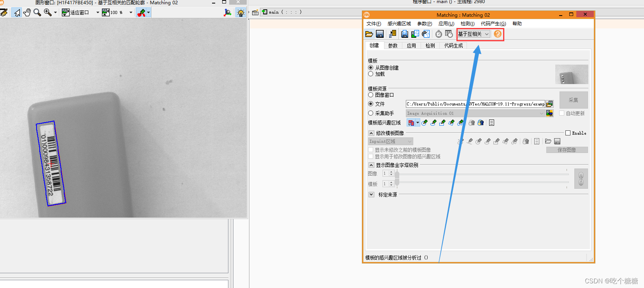
Task: Open the 感兴趣区域 menu
Action: [399, 24]
